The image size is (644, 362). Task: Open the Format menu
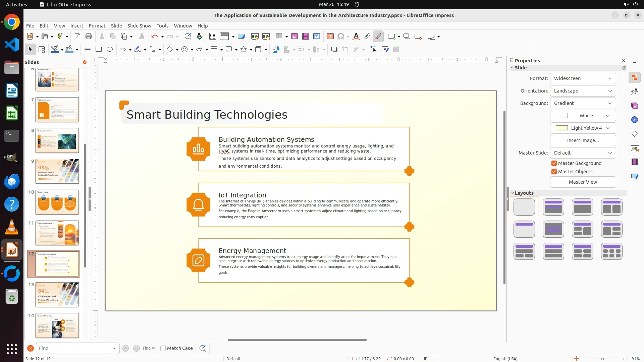pos(97,26)
